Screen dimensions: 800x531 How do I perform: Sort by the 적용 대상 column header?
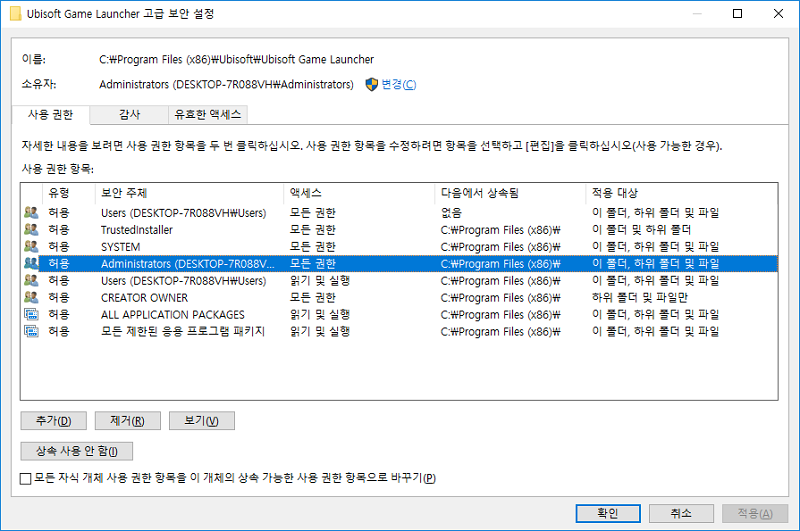pyautogui.click(x=682, y=193)
